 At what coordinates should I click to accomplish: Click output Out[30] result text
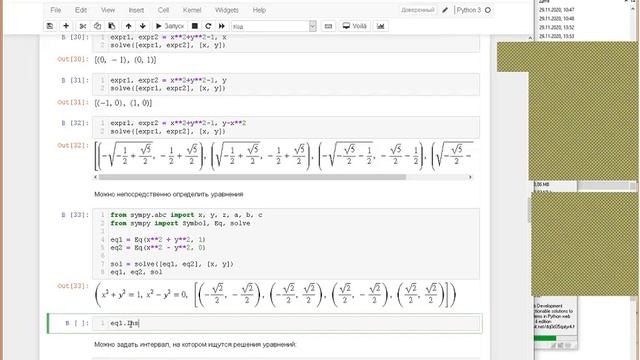point(125,60)
